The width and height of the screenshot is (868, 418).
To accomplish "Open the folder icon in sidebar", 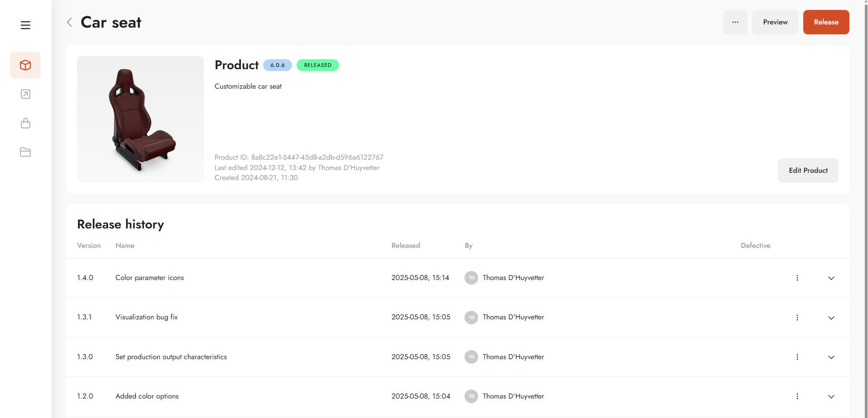I will [25, 152].
